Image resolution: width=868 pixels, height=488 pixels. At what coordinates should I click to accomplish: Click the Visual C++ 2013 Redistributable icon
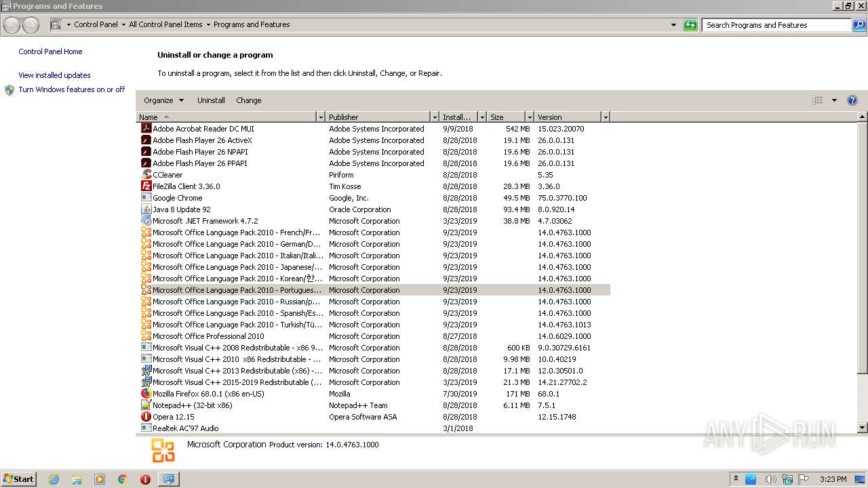point(146,370)
